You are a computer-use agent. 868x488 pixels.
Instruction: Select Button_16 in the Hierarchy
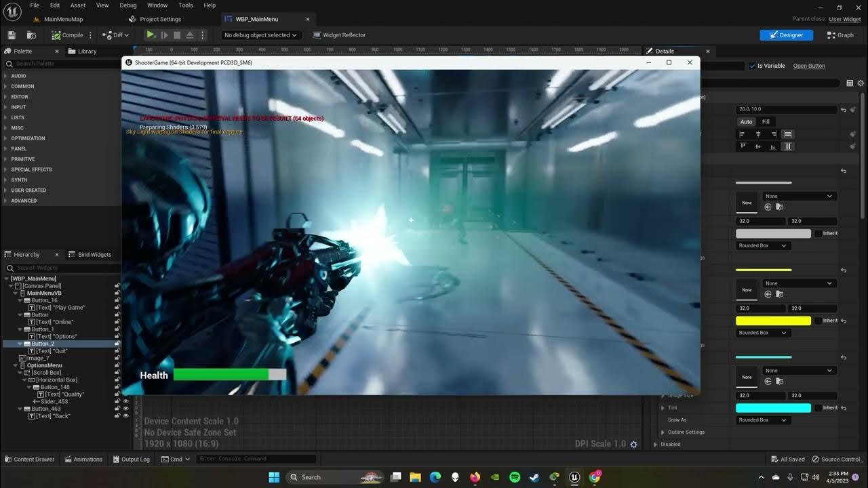(x=44, y=300)
